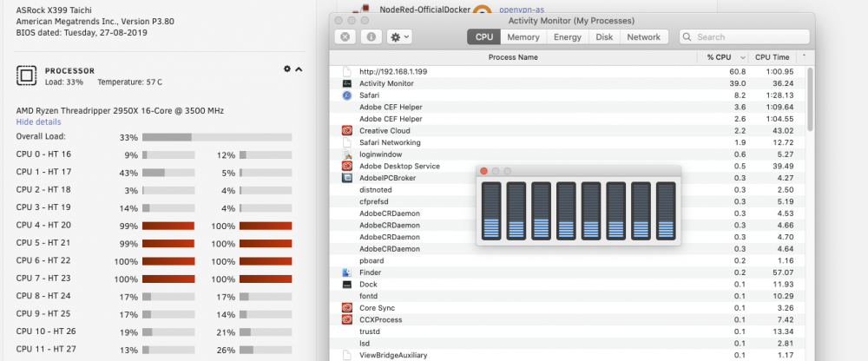Close the floating CPU history meter window

click(483, 171)
